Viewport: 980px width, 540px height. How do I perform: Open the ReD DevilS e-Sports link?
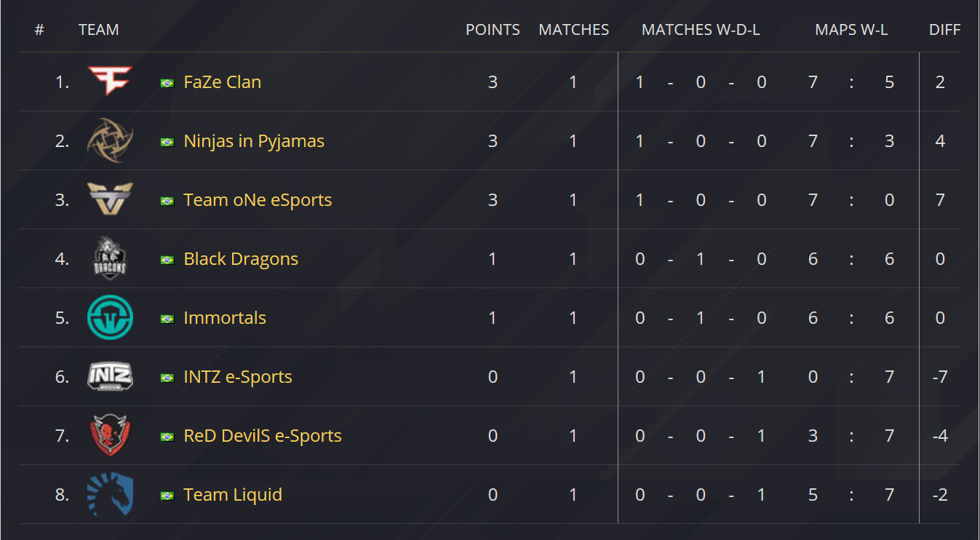(x=263, y=436)
